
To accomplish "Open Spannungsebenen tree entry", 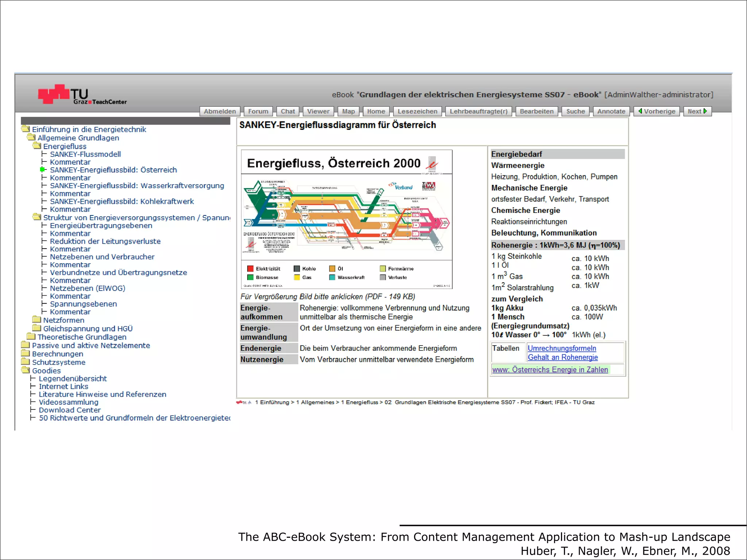I will tap(84, 304).
